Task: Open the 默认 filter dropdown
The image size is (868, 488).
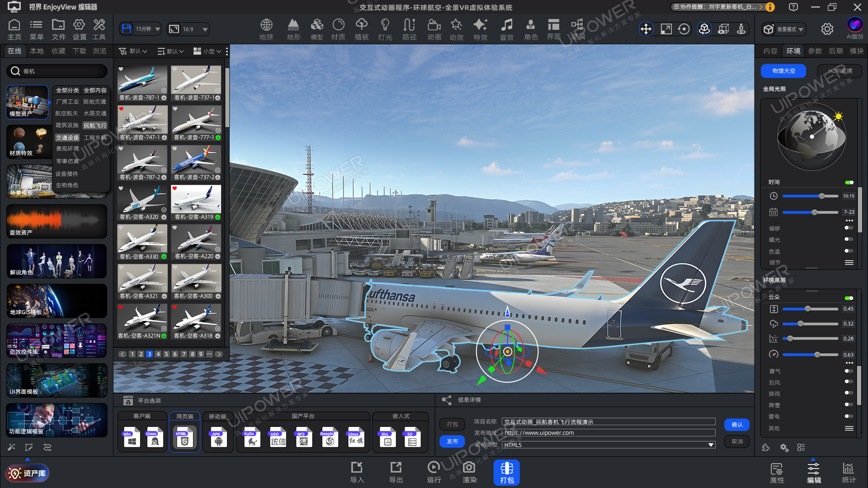Action: [133, 51]
